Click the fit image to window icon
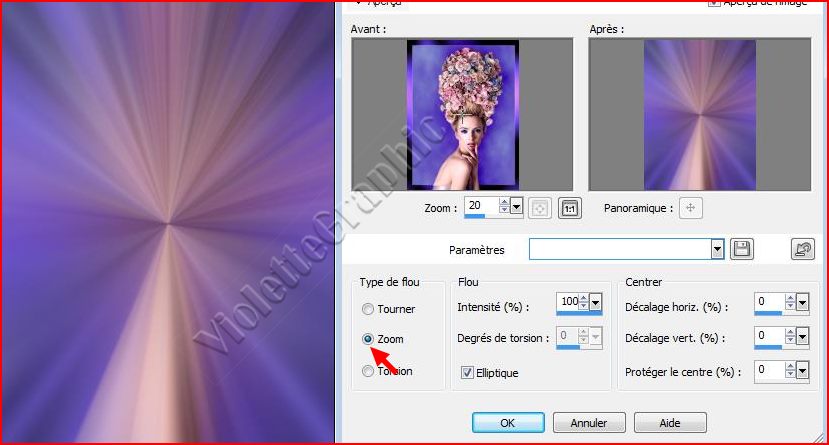This screenshot has width=829, height=445. (540, 208)
